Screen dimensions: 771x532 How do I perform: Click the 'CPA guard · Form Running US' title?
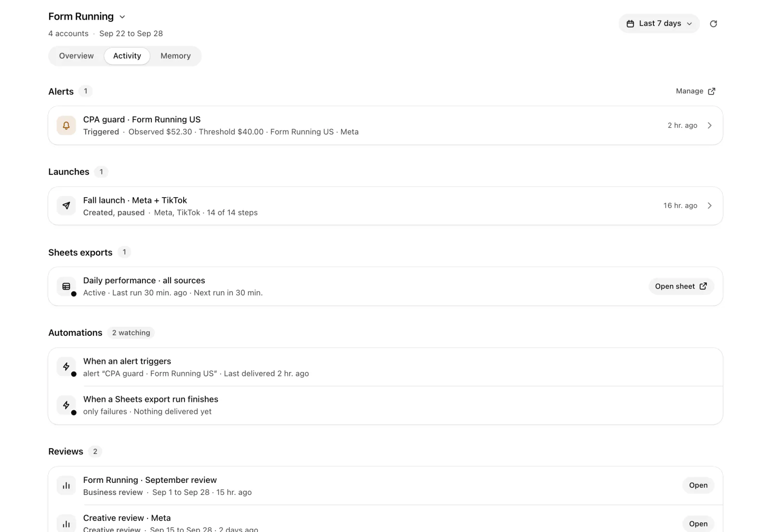tap(142, 120)
